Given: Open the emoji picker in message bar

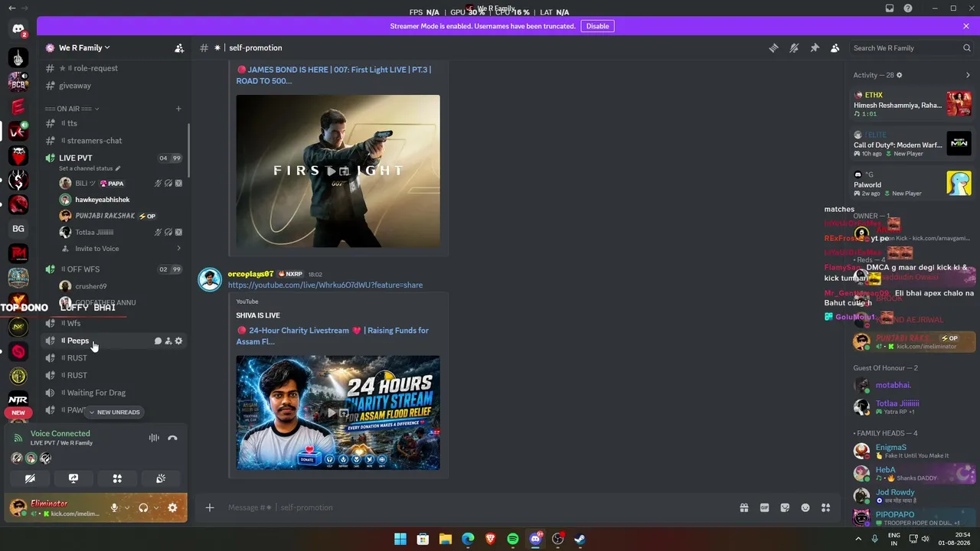Looking at the screenshot, I should coord(805,507).
